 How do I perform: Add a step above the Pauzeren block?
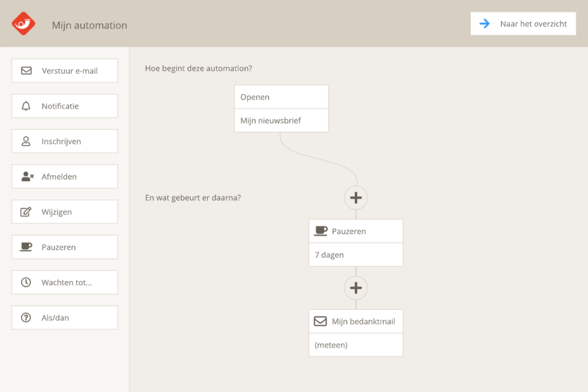356,198
